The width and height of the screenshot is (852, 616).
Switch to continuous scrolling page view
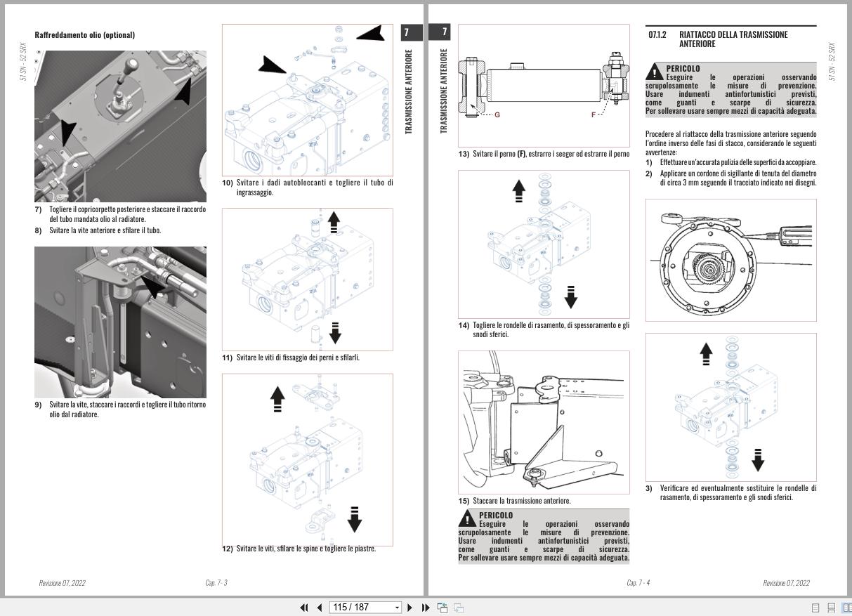[832, 608]
